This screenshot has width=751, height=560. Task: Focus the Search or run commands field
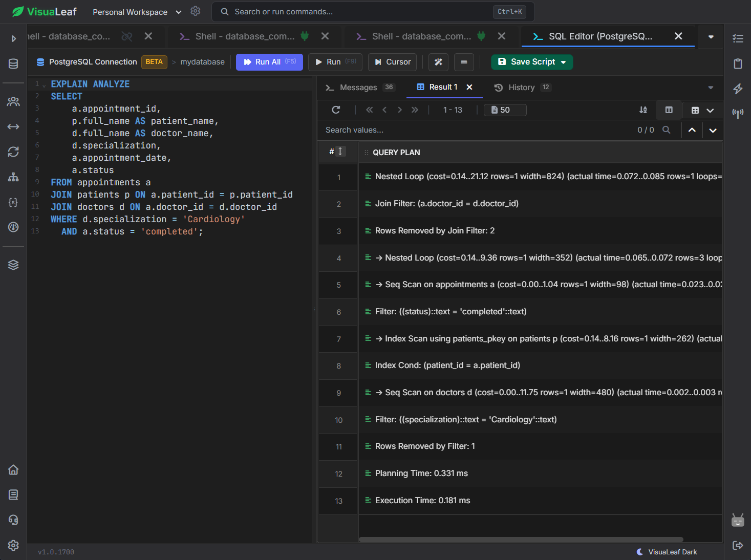373,11
